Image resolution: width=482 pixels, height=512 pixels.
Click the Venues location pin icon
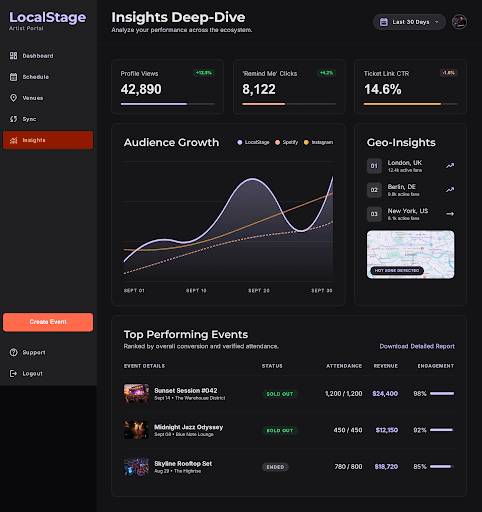point(13,98)
